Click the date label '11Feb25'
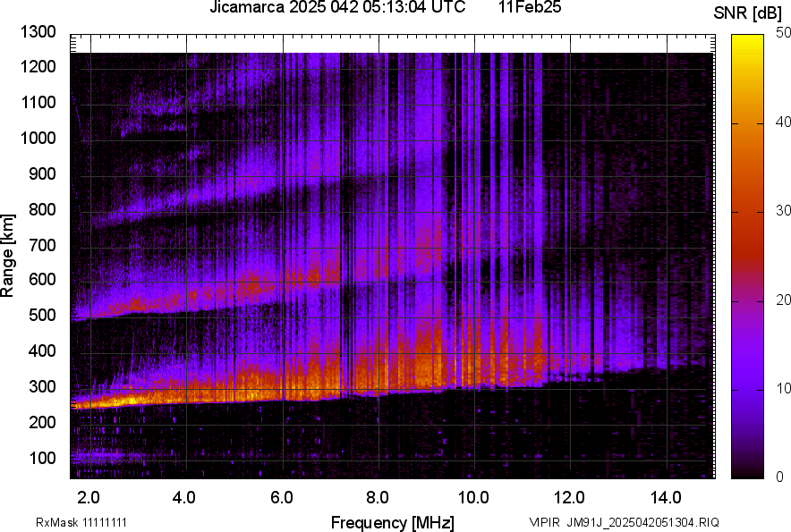Viewport: 791px width, 532px height. 530,7
